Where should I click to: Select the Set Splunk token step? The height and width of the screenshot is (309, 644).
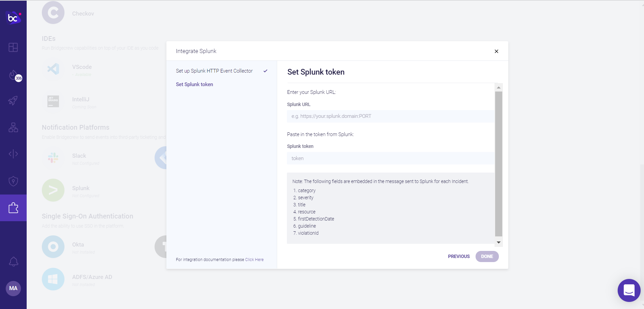click(194, 84)
